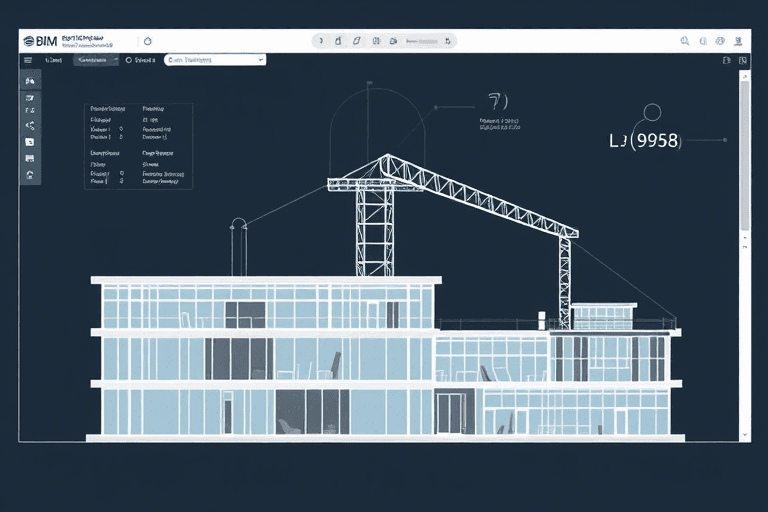Click the share icon in left sidebar
Screen dimensions: 768x512
tap(30, 126)
